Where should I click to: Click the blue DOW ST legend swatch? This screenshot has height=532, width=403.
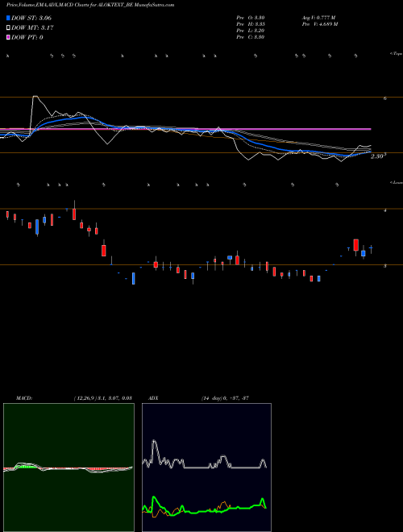coord(8,18)
